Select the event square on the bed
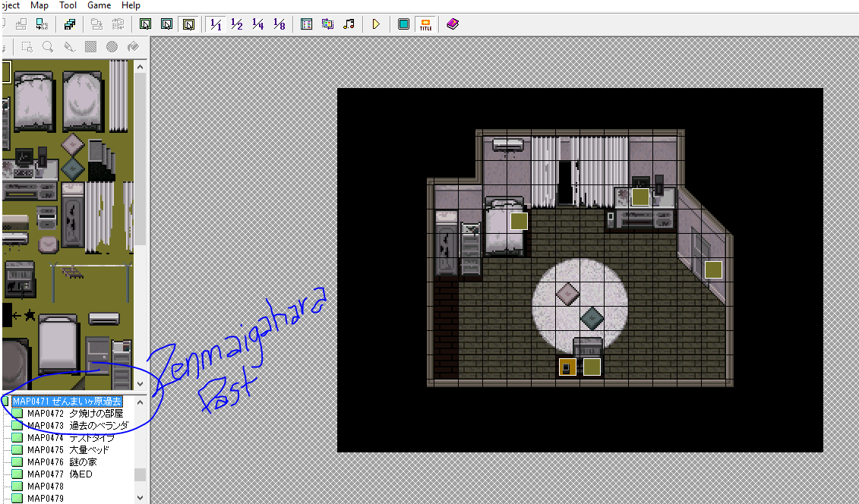Image resolution: width=859 pixels, height=504 pixels. tap(519, 221)
